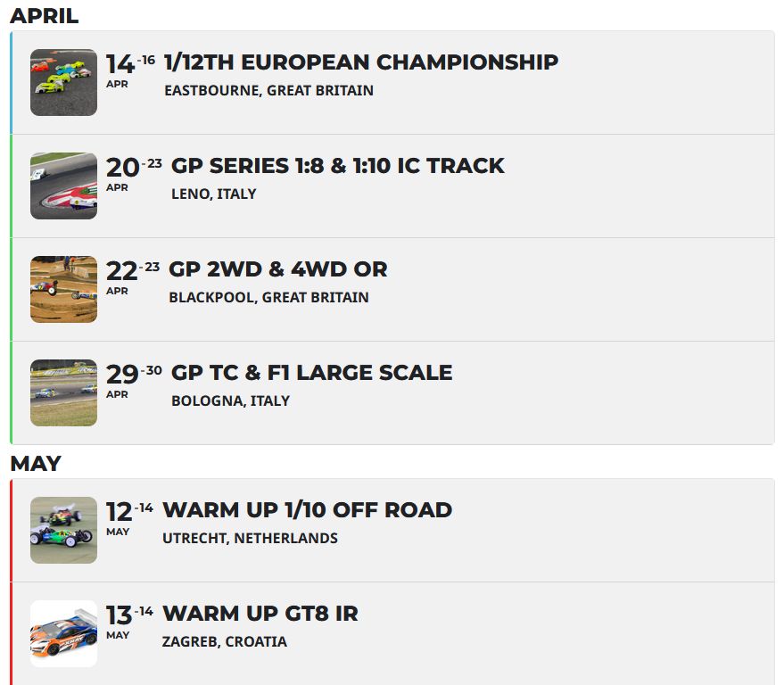Click the Leno, Italy location text
The width and height of the screenshot is (784, 685).
pyautogui.click(x=214, y=194)
